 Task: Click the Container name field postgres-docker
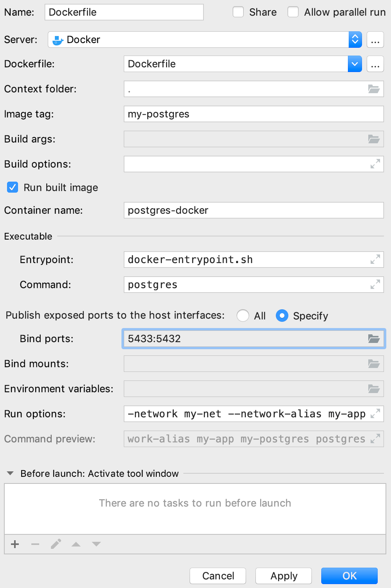point(253,210)
